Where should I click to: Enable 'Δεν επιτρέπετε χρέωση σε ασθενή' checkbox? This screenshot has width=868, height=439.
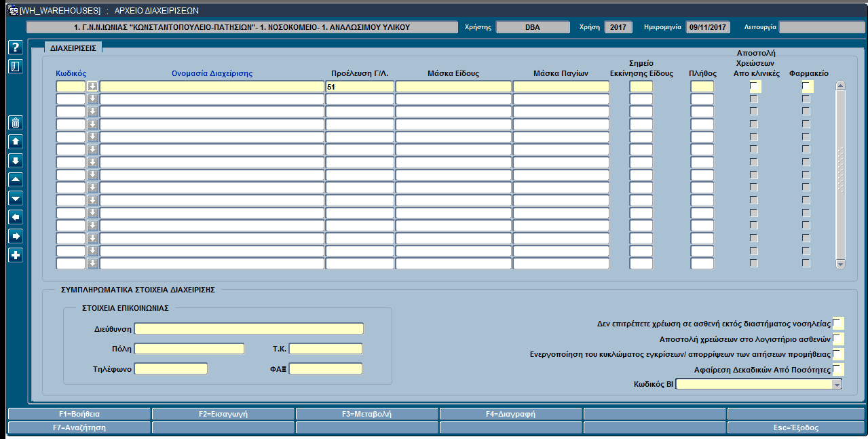[x=838, y=324]
